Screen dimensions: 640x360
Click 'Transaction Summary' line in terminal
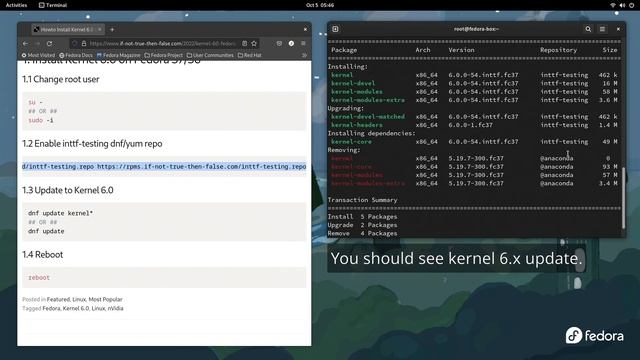tap(362, 200)
